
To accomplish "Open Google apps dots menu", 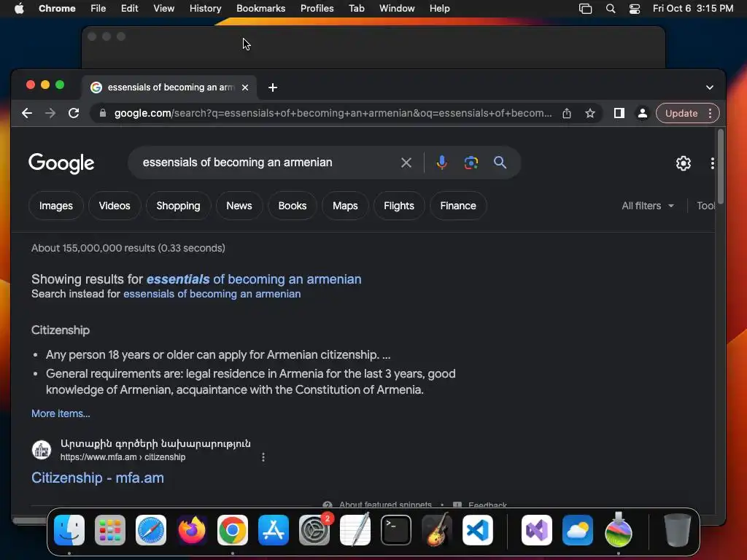I will (x=712, y=163).
